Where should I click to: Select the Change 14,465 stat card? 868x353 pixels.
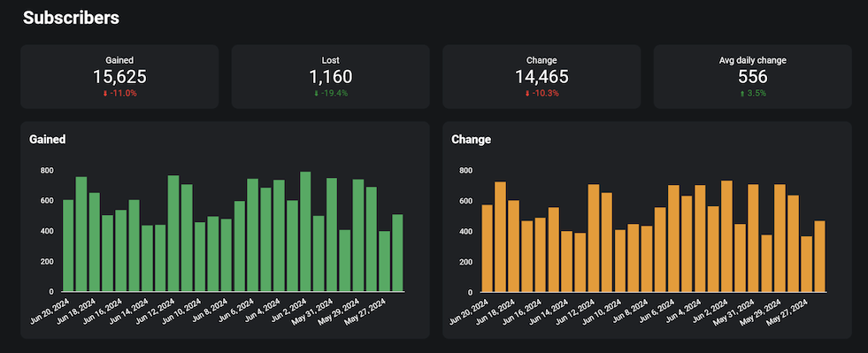coord(542,76)
